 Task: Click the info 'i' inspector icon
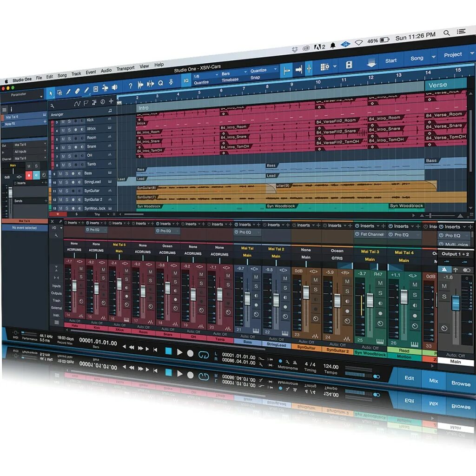pyautogui.click(x=12, y=109)
